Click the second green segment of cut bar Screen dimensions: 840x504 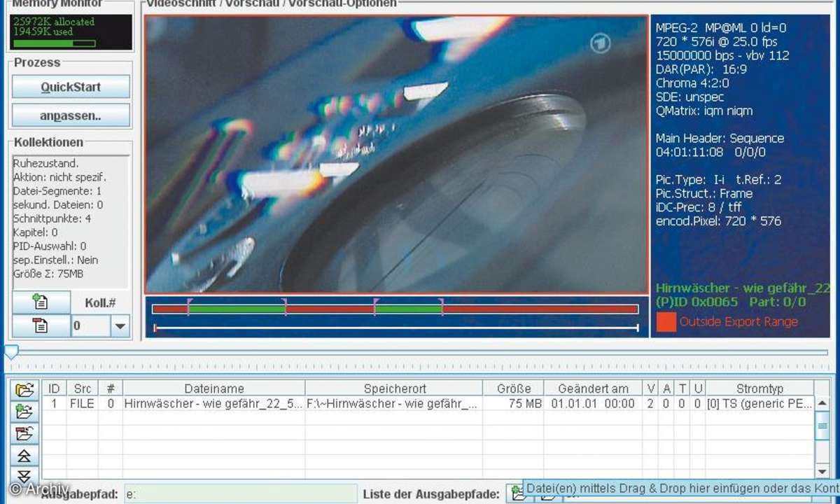(409, 309)
